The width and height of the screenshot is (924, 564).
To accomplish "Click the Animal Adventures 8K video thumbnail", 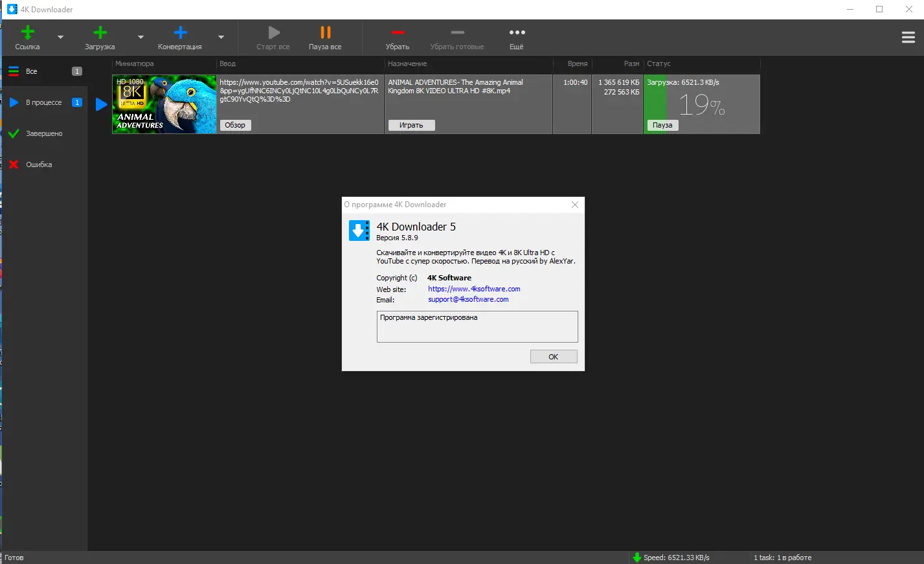I will pyautogui.click(x=164, y=104).
